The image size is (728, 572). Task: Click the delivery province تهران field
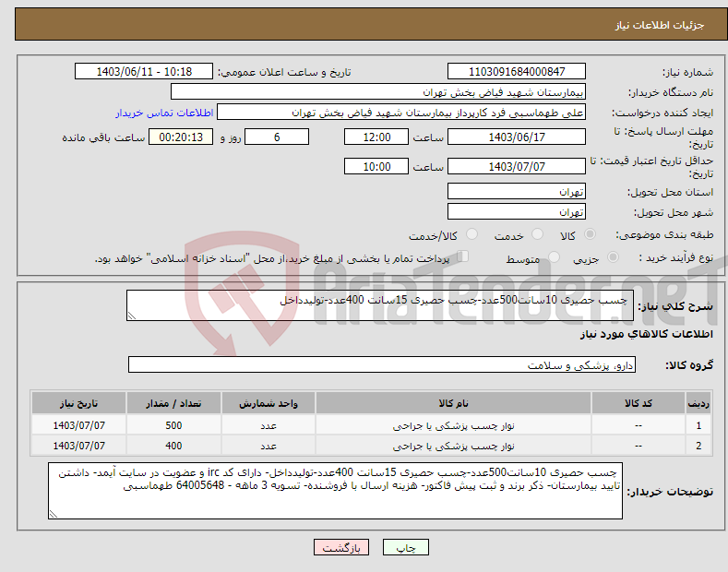517,191
